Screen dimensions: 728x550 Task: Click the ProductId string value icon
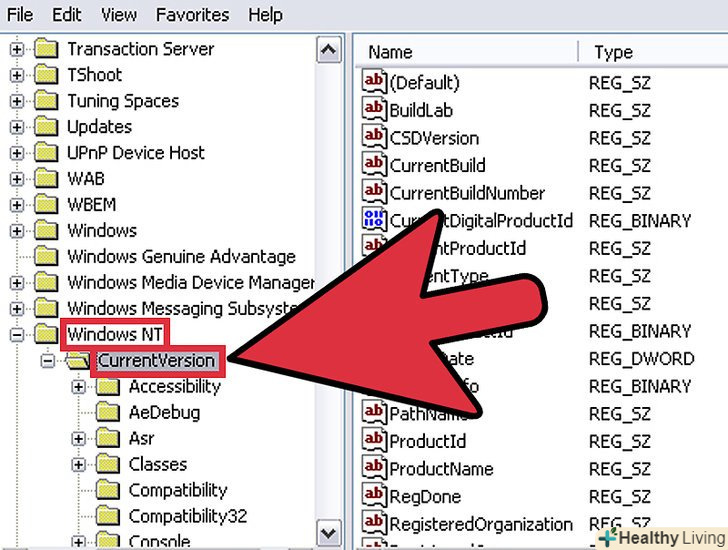point(374,441)
